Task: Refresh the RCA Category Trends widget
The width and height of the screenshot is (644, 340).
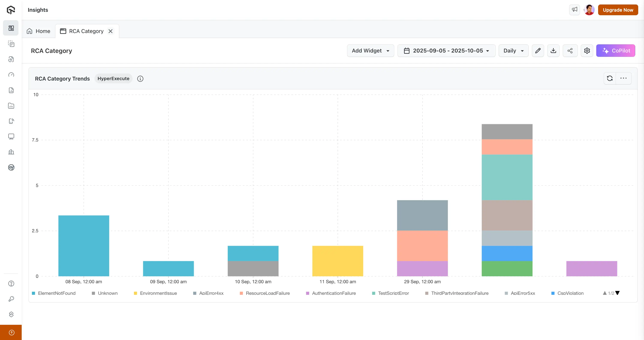Action: tap(610, 78)
